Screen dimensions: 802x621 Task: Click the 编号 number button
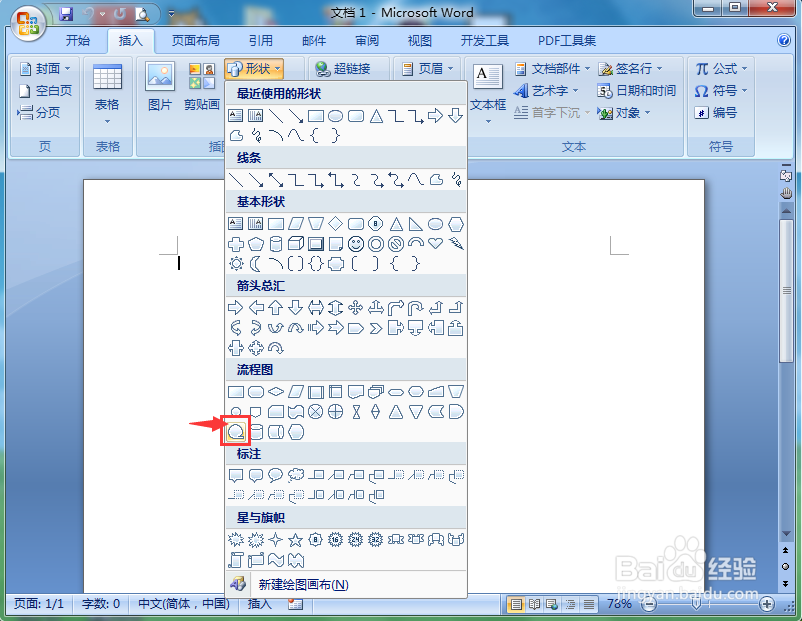pyautogui.click(x=716, y=113)
